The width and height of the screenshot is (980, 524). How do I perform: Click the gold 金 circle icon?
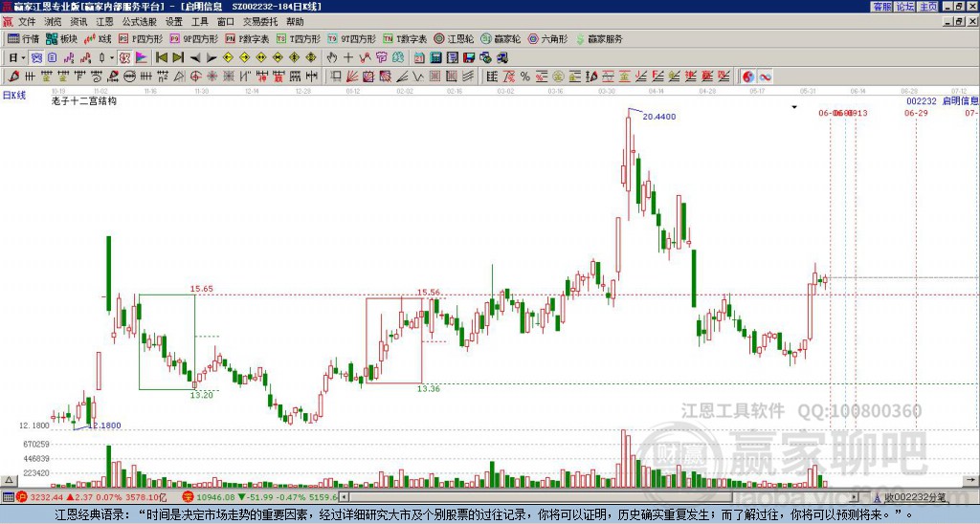[x=558, y=76]
